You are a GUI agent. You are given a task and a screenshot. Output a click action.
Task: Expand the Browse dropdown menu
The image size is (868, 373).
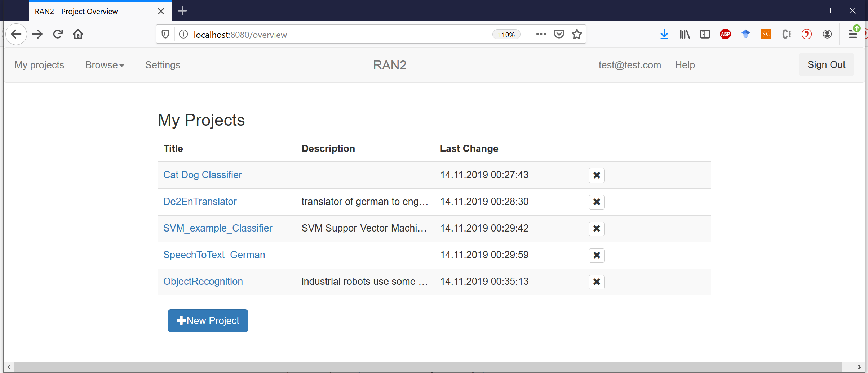point(105,65)
